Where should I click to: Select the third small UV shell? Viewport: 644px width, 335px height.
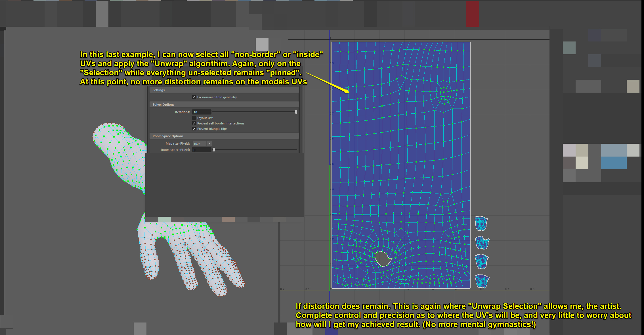(482, 262)
